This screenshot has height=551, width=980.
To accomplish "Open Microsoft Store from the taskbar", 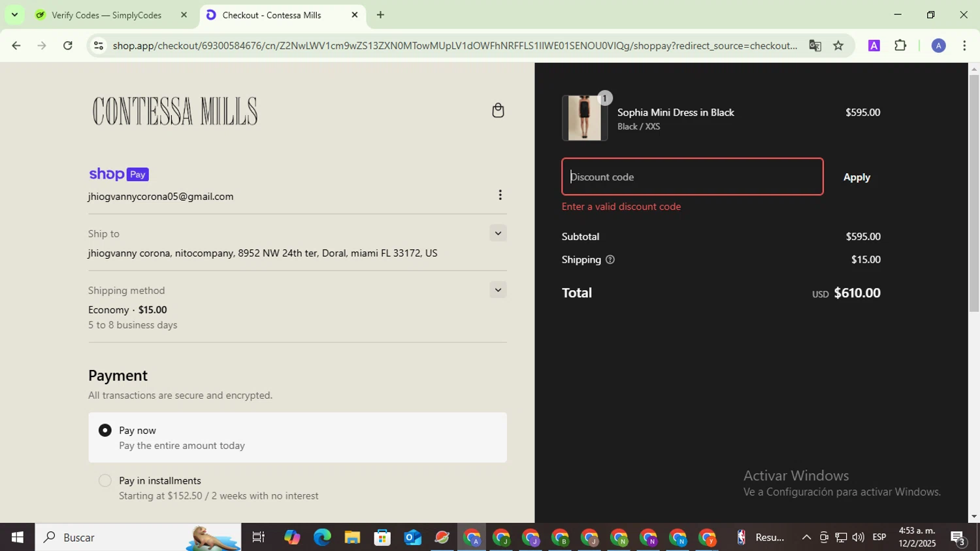I will coord(382,537).
